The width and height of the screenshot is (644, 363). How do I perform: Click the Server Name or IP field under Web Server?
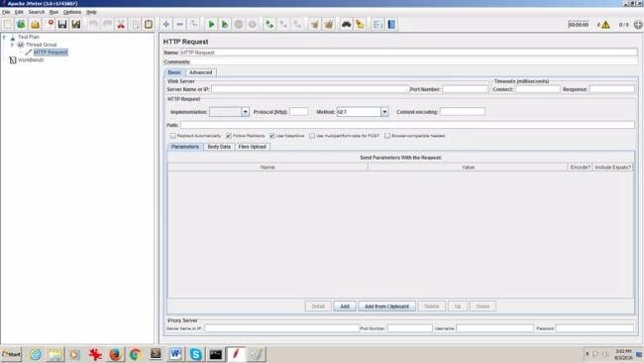click(310, 89)
